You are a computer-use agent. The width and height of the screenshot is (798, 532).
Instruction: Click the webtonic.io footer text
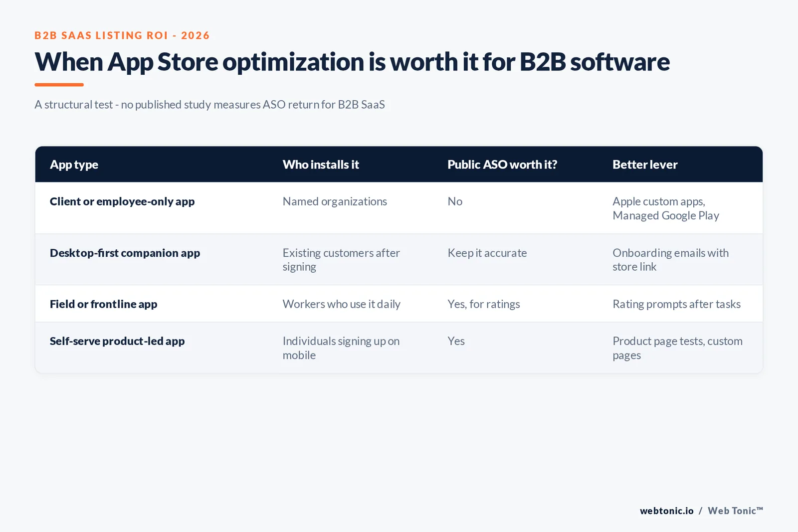[x=667, y=511]
